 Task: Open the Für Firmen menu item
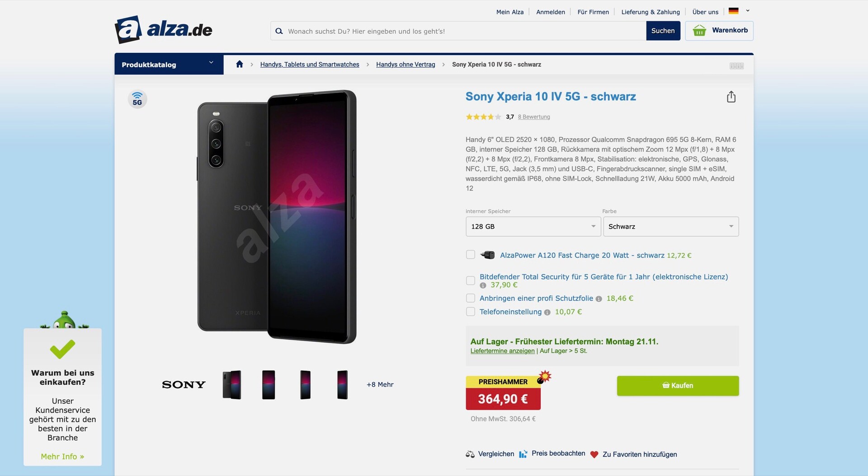coord(593,12)
